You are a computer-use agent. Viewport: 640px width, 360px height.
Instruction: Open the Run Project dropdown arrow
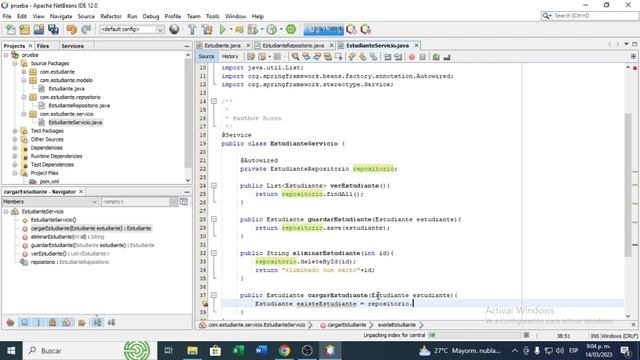pos(231,29)
